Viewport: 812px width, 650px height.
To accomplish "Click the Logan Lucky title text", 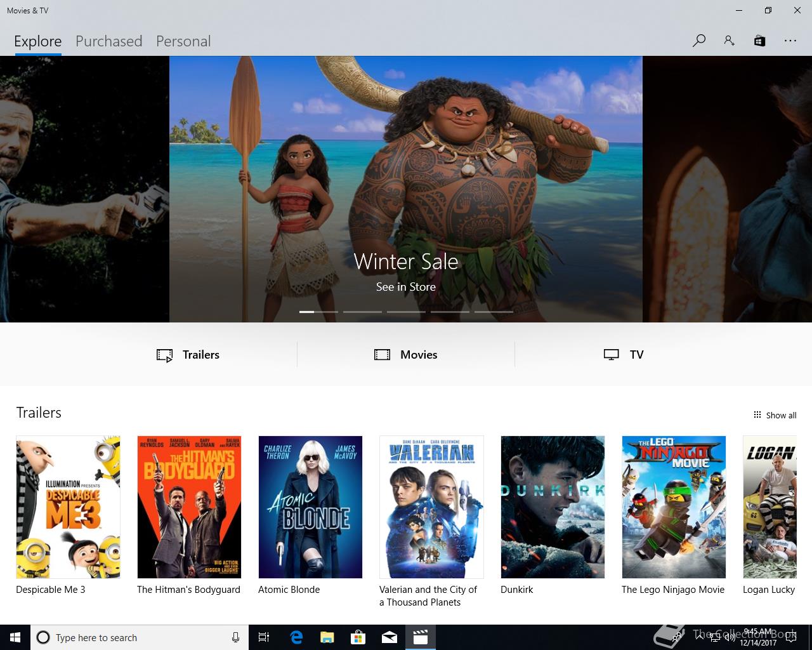I will pos(769,590).
